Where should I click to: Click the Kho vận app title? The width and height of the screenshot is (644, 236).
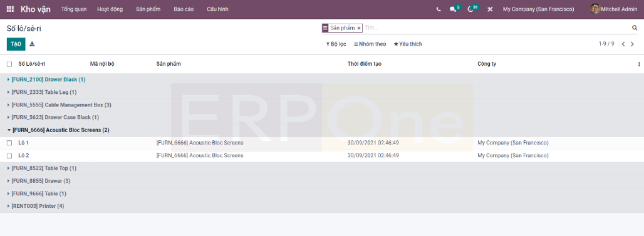click(36, 9)
